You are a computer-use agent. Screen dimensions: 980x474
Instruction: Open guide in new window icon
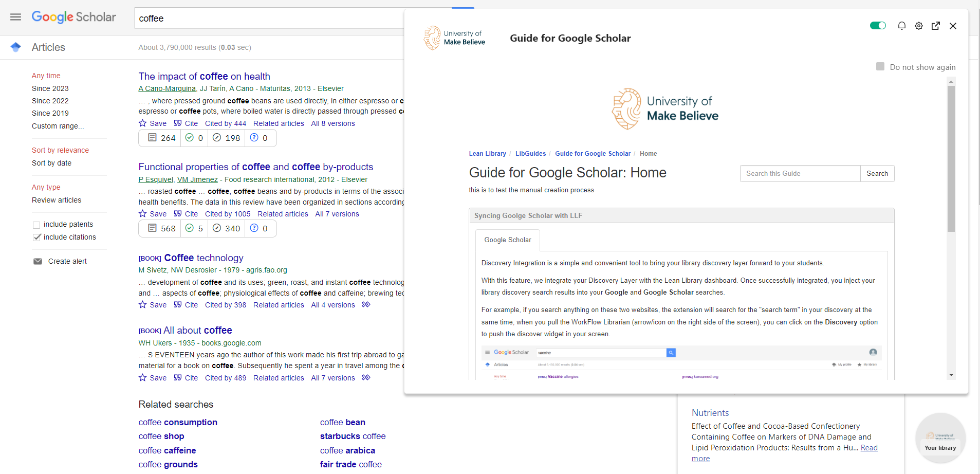coord(936,26)
